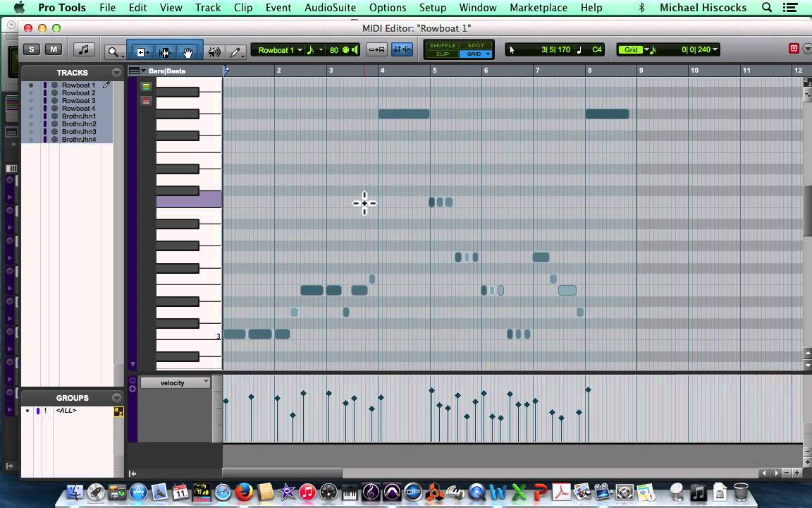The height and width of the screenshot is (508, 812).
Task: Select Shuffle edit mode
Action: (442, 45)
